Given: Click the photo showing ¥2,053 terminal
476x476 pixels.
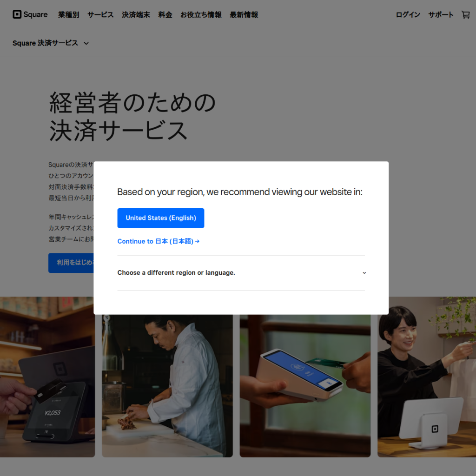Looking at the screenshot, I should pyautogui.click(x=47, y=377).
